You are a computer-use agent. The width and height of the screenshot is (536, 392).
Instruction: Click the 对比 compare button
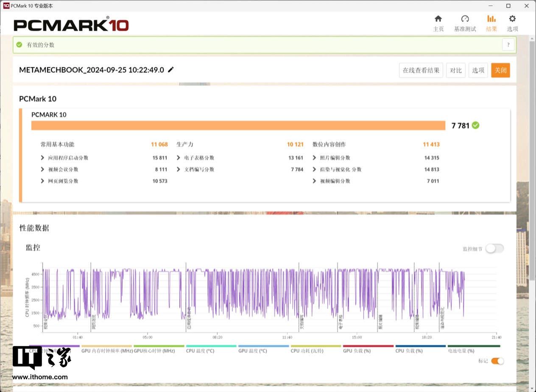point(455,70)
